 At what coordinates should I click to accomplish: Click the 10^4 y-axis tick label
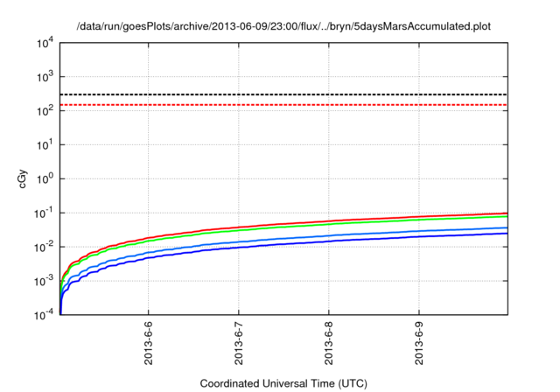(45, 43)
